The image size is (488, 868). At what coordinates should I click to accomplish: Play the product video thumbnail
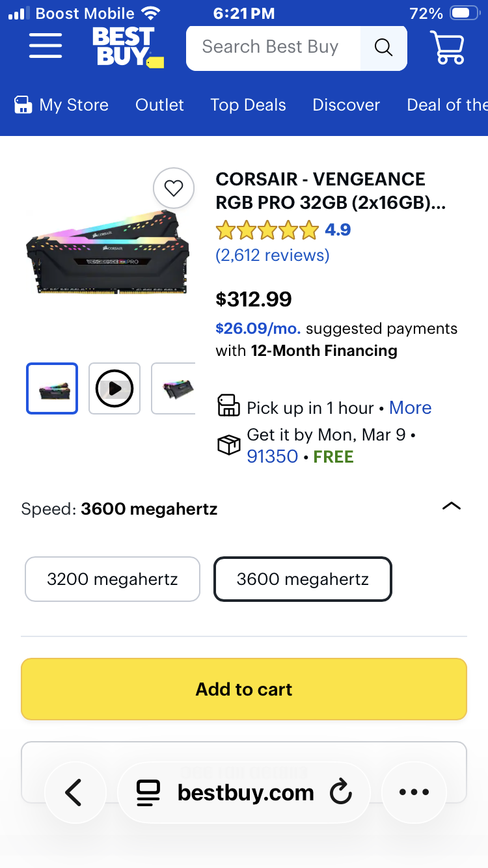(x=115, y=388)
